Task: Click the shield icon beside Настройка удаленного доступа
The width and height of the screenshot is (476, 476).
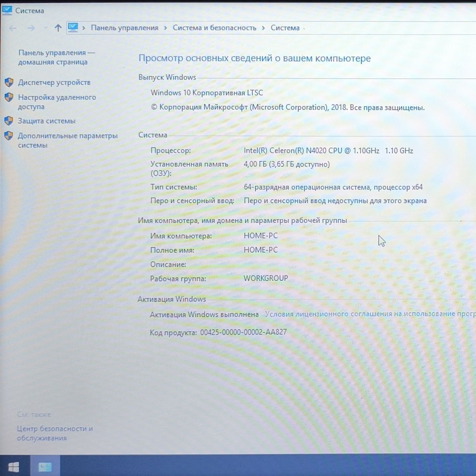Action: click(9, 97)
